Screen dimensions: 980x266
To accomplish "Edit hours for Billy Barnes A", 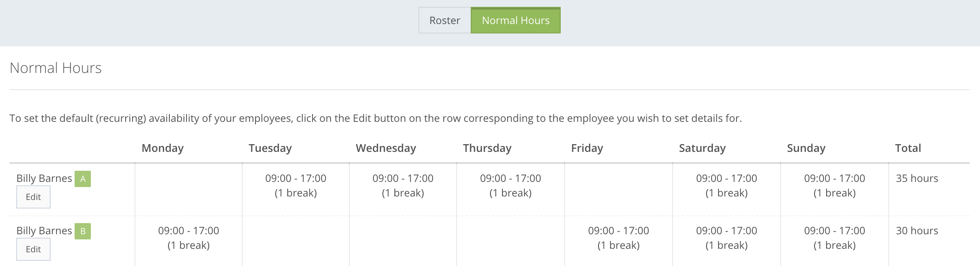I will [33, 197].
